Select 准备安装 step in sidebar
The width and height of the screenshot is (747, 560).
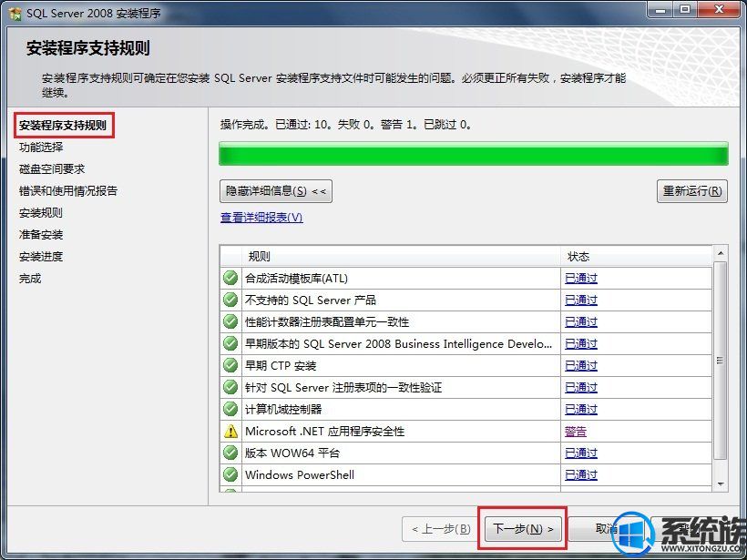tap(41, 235)
